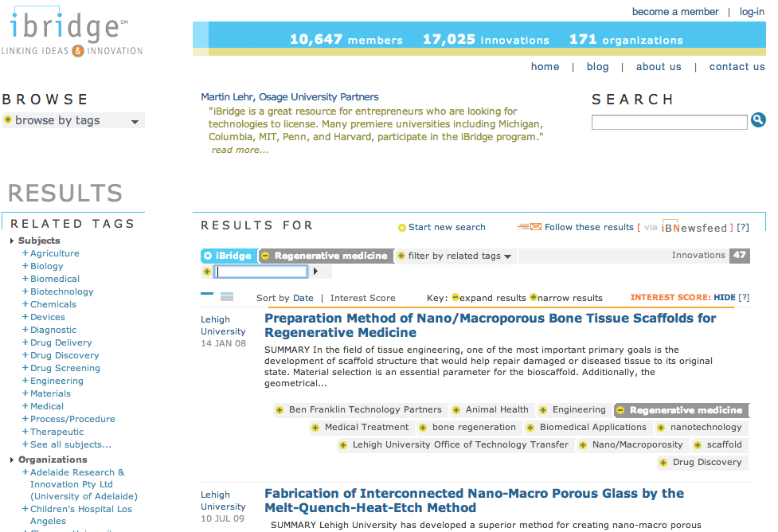Screen dimensions: 778x532
Task: Click become a member
Action: point(674,11)
